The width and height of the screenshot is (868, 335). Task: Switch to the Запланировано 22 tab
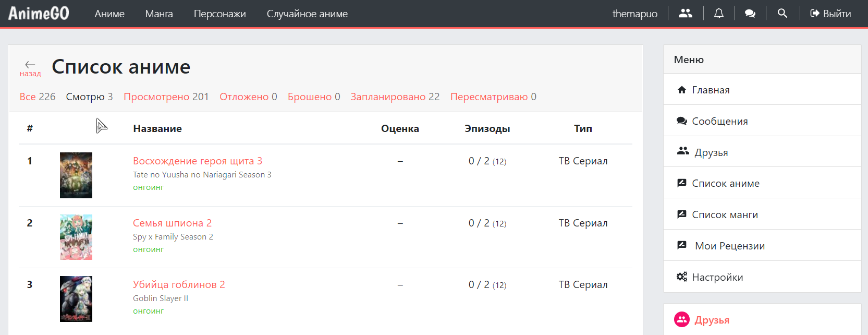(x=395, y=97)
